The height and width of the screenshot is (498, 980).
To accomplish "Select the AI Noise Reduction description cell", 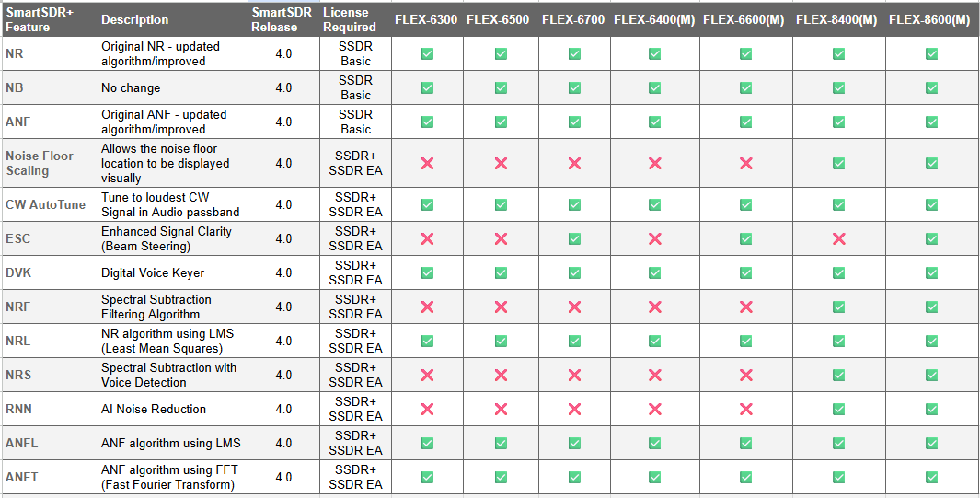I will [x=172, y=410].
